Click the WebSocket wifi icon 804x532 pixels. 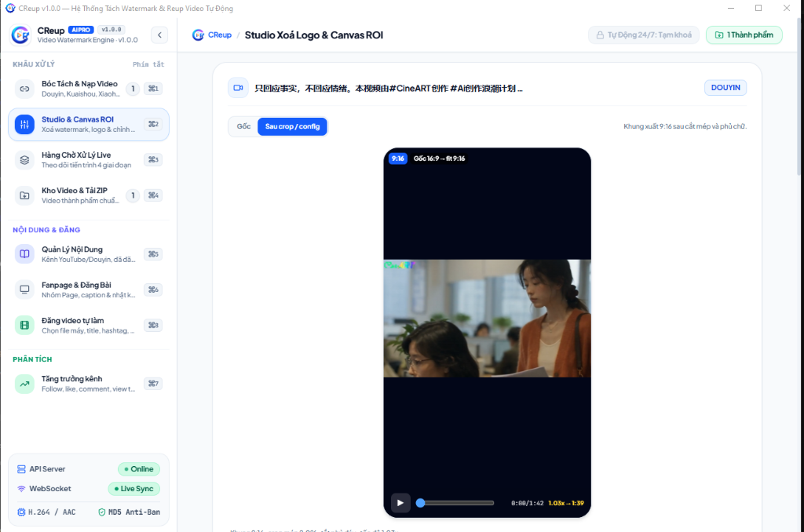point(21,489)
